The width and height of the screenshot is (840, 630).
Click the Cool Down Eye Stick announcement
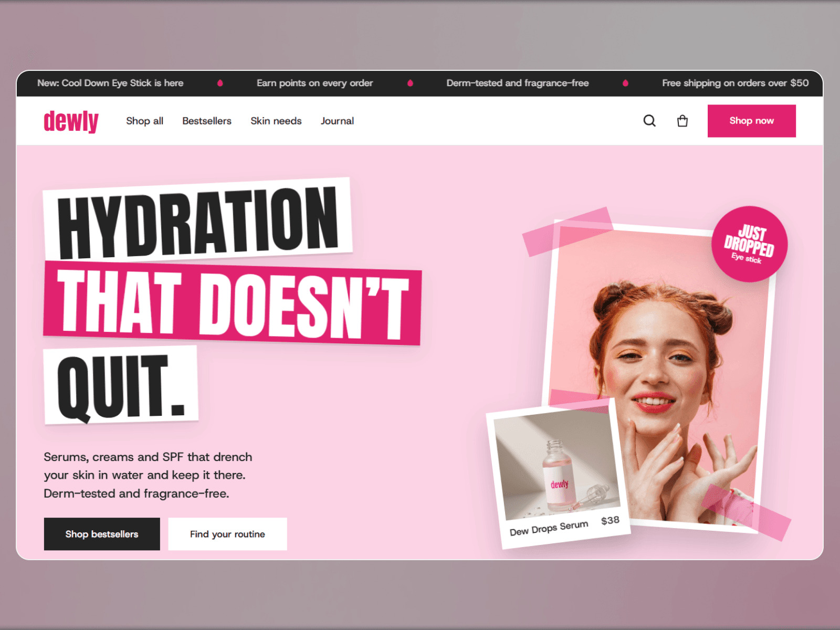point(110,83)
